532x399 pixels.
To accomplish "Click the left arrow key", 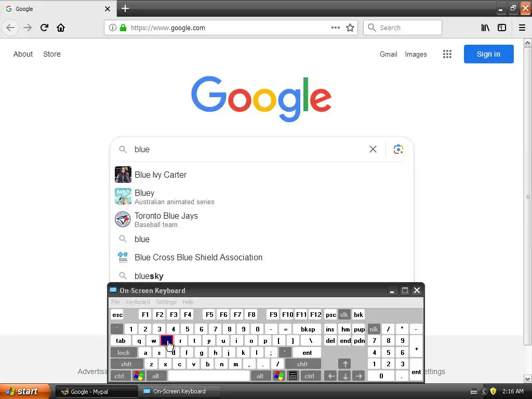I will point(331,376).
